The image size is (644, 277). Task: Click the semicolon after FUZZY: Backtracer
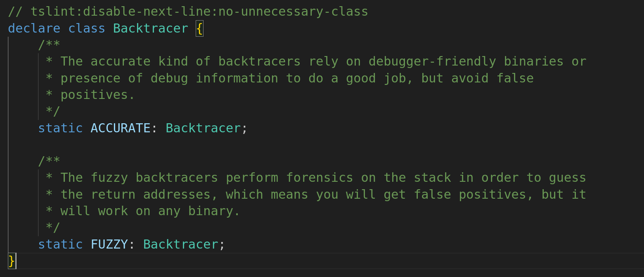coord(222,244)
